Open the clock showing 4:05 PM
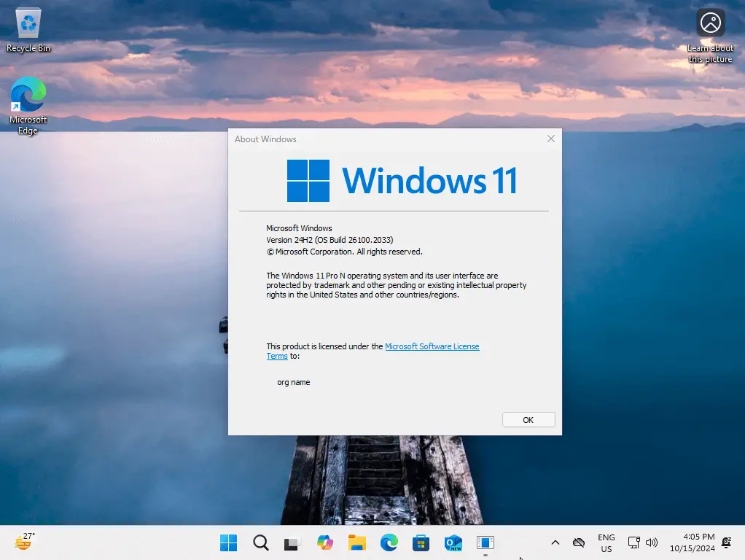Screen dimensions: 745x560 [693, 542]
